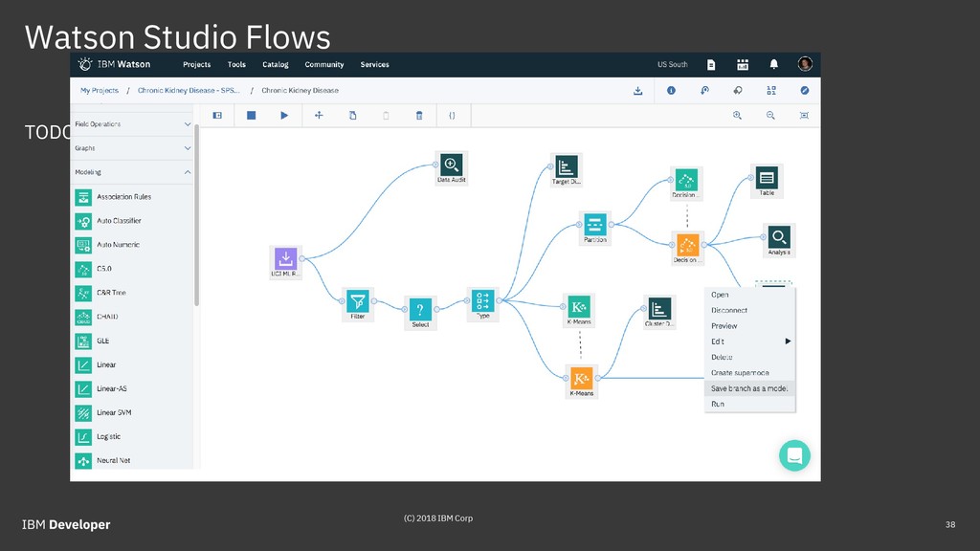Select the Partition node
Screen dimensions: 980x551
pyautogui.click(x=595, y=228)
